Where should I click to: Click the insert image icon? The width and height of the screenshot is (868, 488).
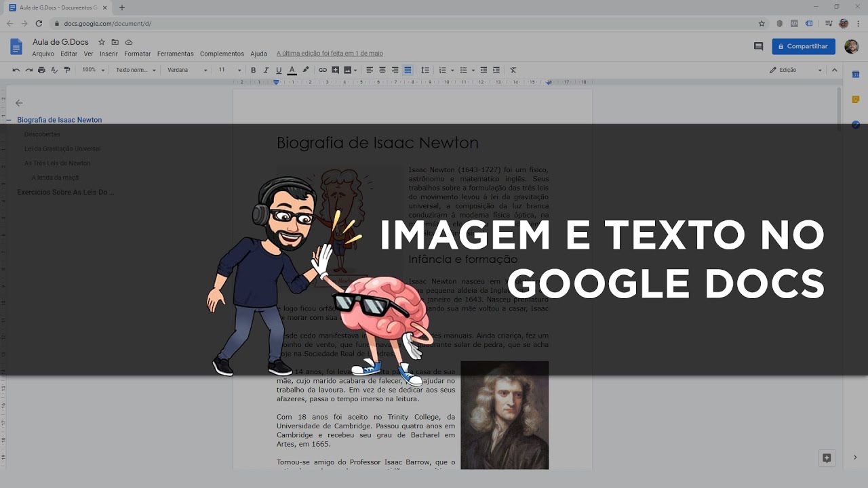pyautogui.click(x=348, y=70)
